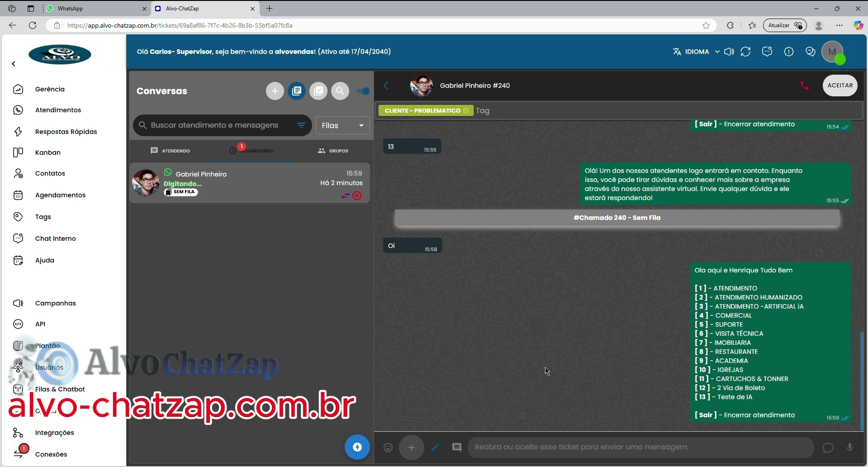Open Chat Interno

(x=55, y=238)
